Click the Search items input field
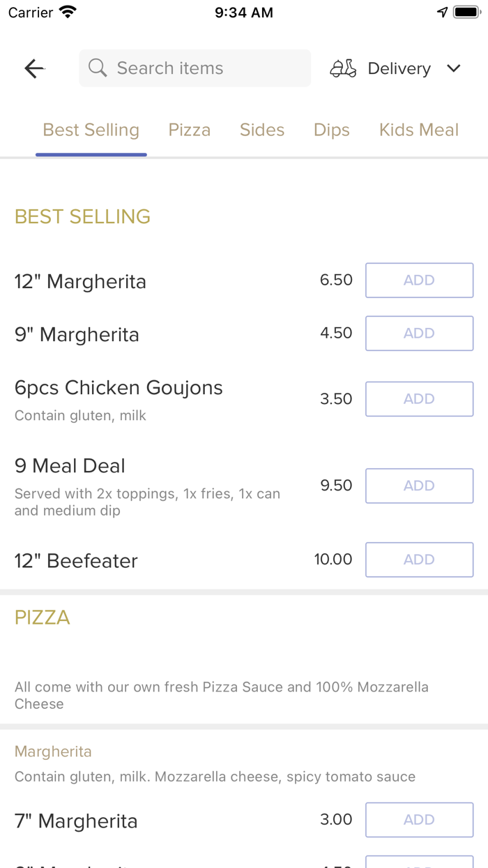 (x=195, y=68)
